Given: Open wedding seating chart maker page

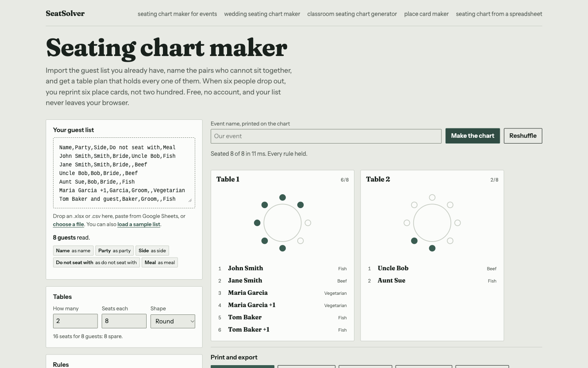Looking at the screenshot, I should pos(262,14).
